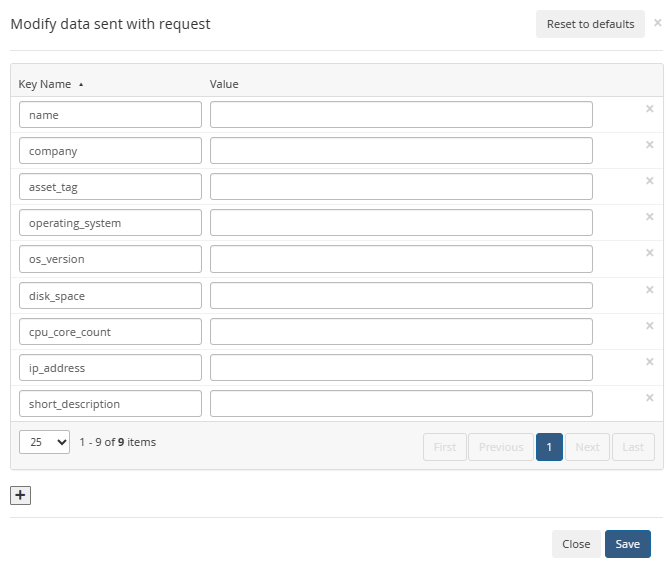The width and height of the screenshot is (668, 568).
Task: Sort by Key Name column header
Action: 45,84
